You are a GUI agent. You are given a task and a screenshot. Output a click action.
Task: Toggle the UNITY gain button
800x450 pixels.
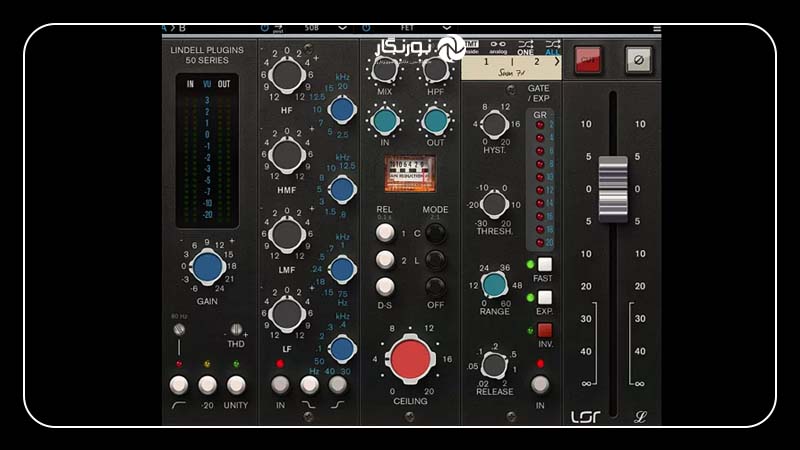click(x=236, y=385)
